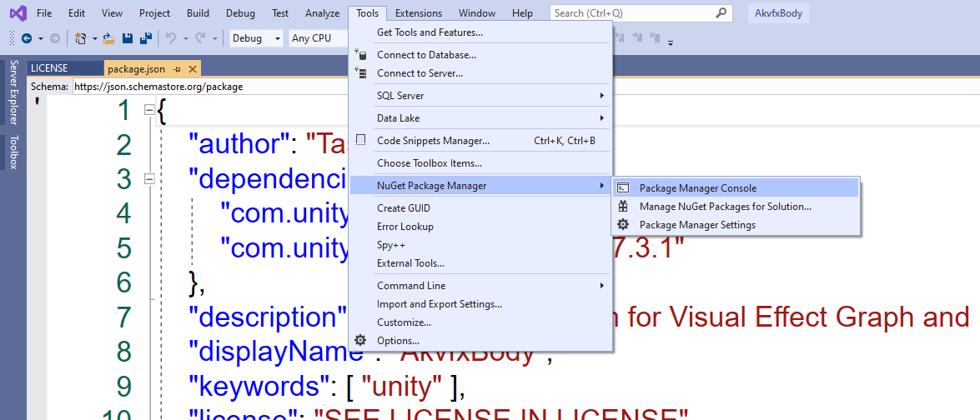Open the Window menu
Image resolution: width=980 pixels, height=420 pixels.
click(x=477, y=12)
